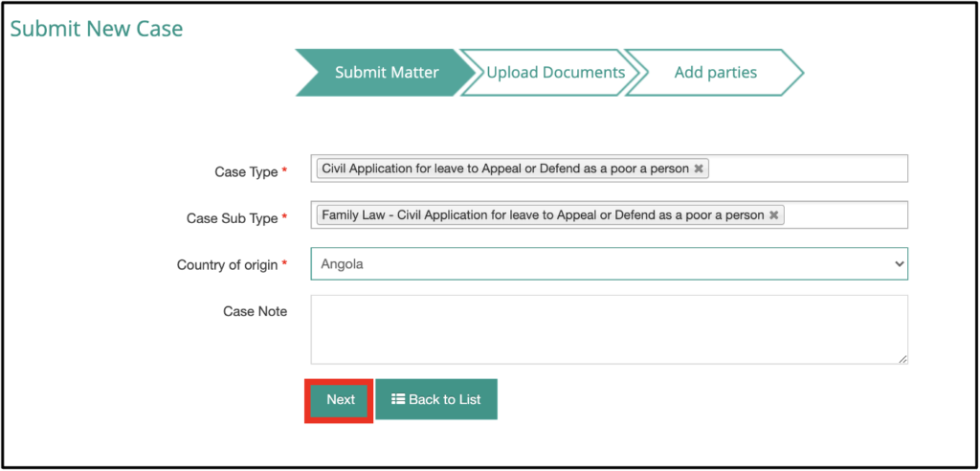Viewport: 980px width, 471px height.
Task: Click the Submit New Case heading
Action: 97,28
